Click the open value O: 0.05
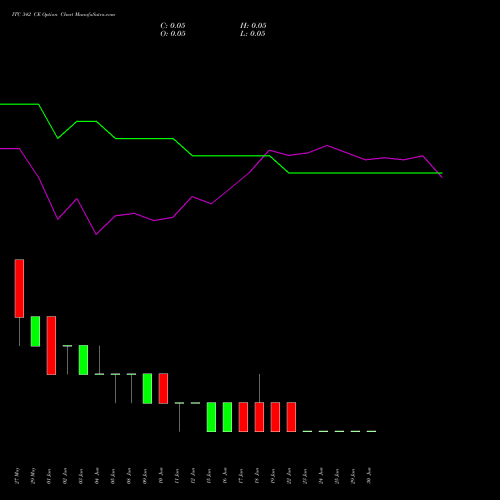500x500 pixels. pyautogui.click(x=173, y=34)
